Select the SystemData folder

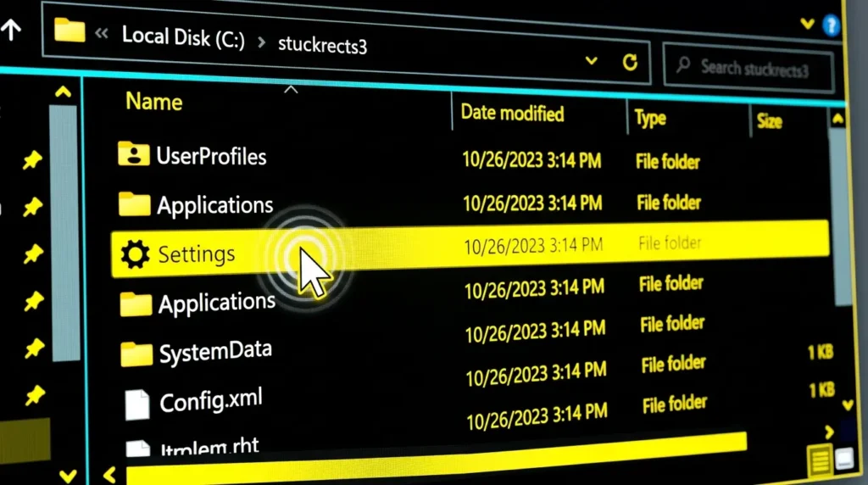click(x=216, y=352)
